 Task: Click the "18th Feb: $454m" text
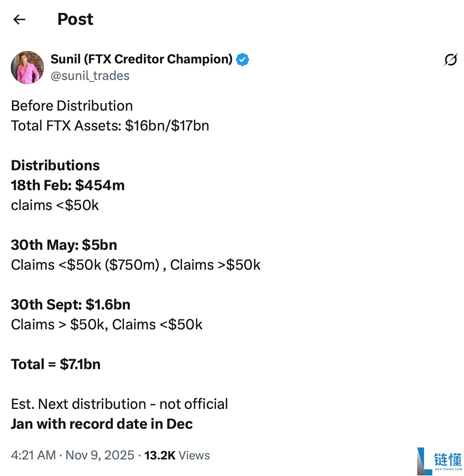pyautogui.click(x=68, y=185)
